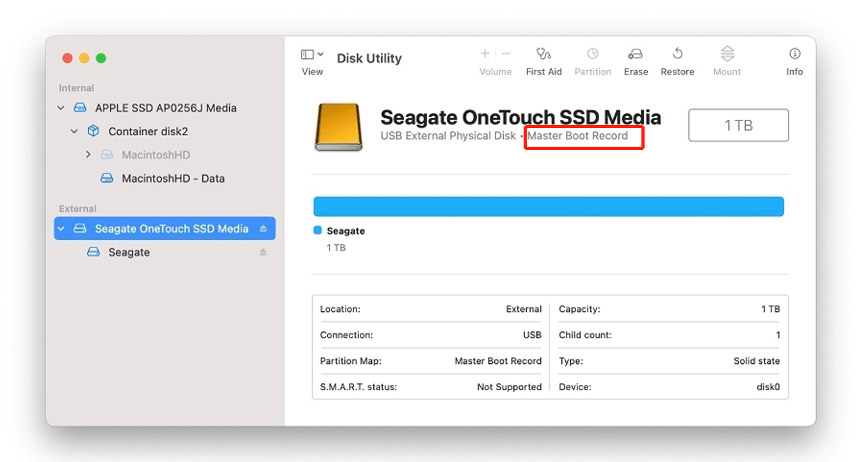The width and height of the screenshot is (868, 462).
Task: Click the Master Boot Record subtitle text
Action: click(577, 136)
